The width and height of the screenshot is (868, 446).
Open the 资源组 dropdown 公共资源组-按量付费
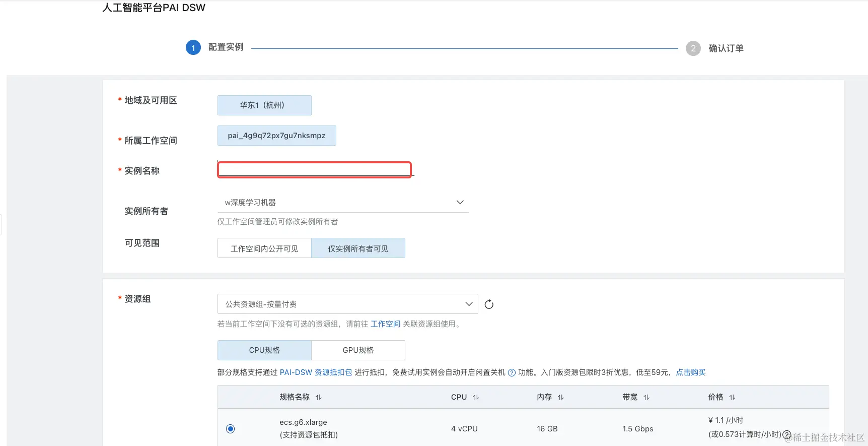pyautogui.click(x=347, y=304)
